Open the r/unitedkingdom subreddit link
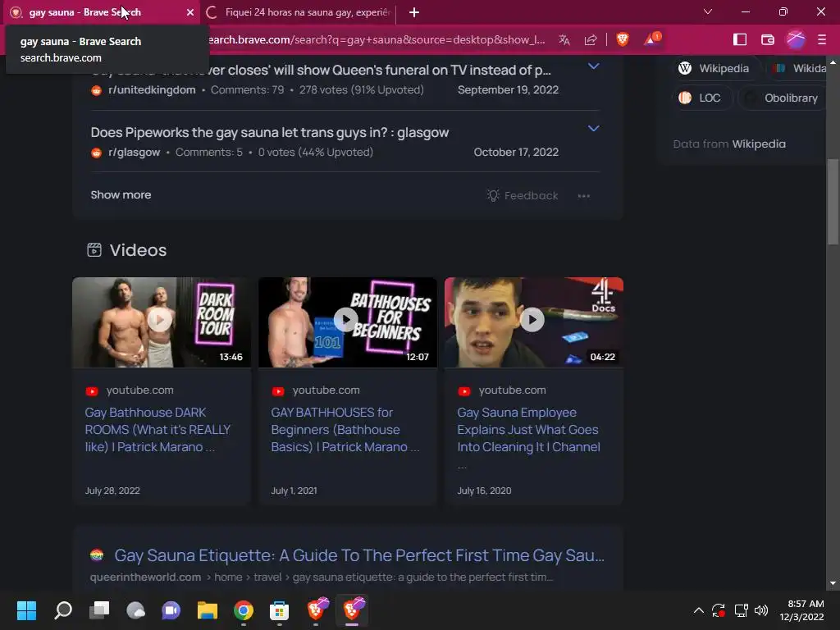 point(152,90)
